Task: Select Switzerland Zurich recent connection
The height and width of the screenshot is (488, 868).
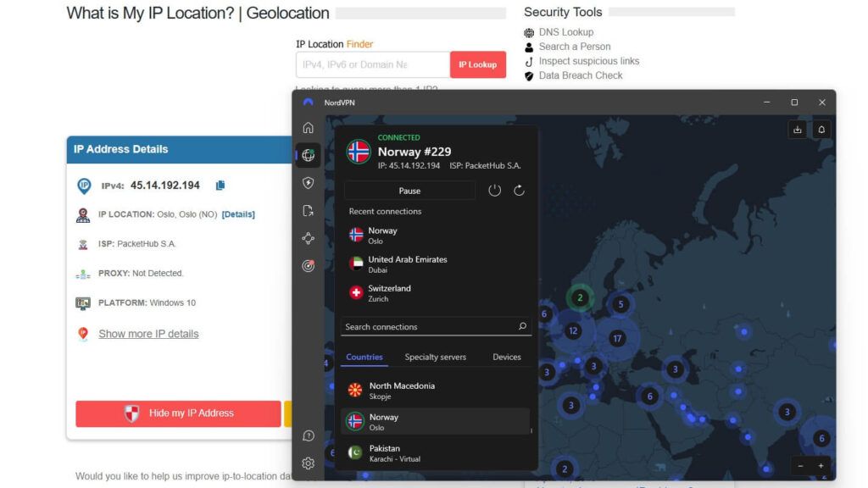Action: click(x=437, y=292)
